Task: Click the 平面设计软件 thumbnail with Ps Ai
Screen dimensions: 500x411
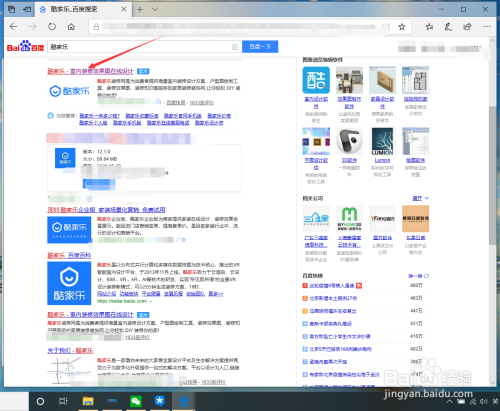Action: [316, 141]
